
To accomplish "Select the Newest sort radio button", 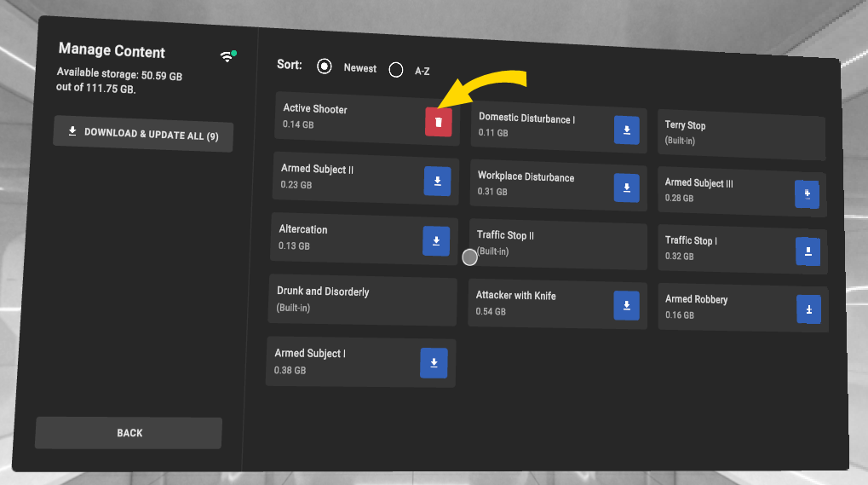I will [324, 66].
